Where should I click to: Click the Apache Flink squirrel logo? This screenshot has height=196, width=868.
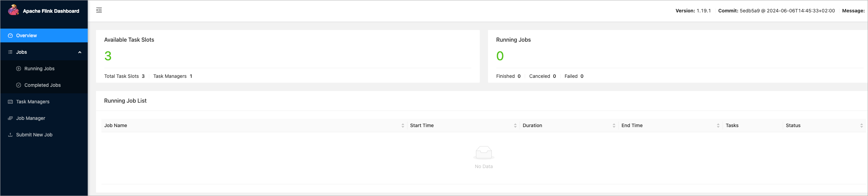pyautogui.click(x=13, y=10)
